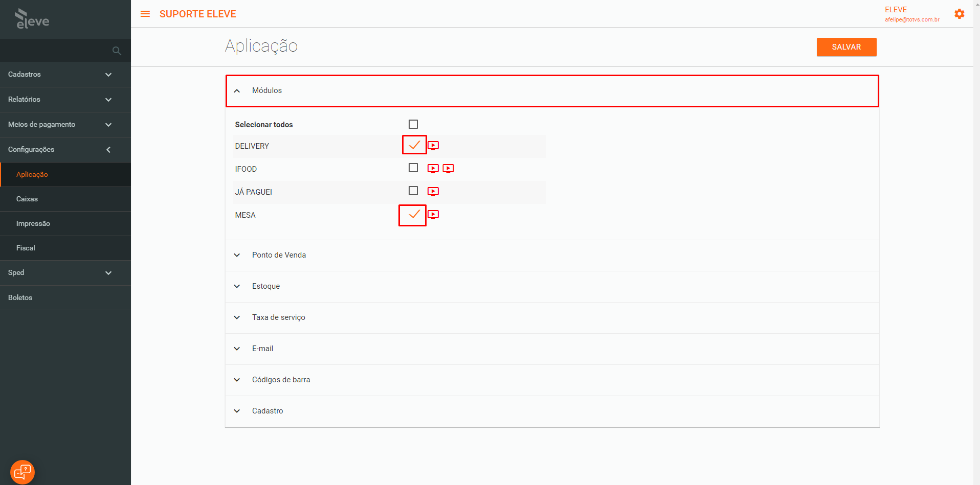The image size is (980, 485).
Task: Play the MESA module video tutorial
Action: coord(433,215)
